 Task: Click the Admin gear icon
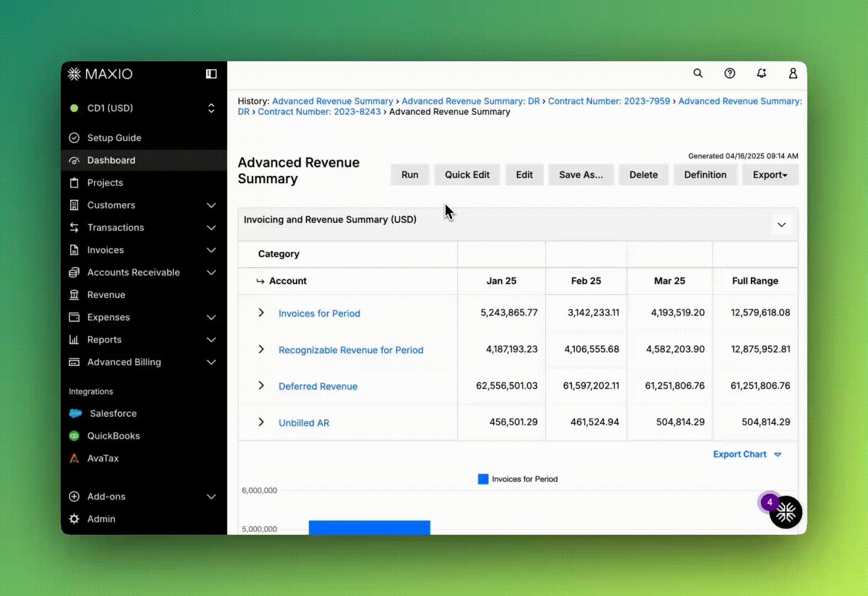point(74,519)
